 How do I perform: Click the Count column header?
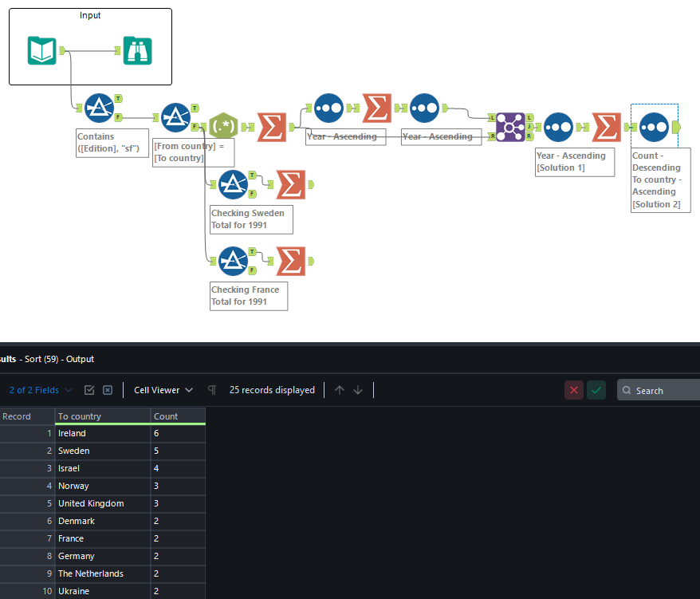point(178,416)
